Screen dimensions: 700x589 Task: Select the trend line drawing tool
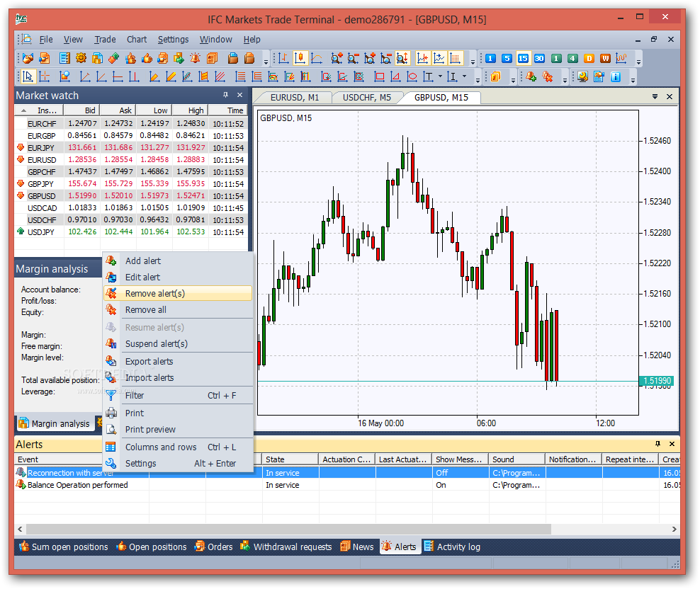(85, 76)
